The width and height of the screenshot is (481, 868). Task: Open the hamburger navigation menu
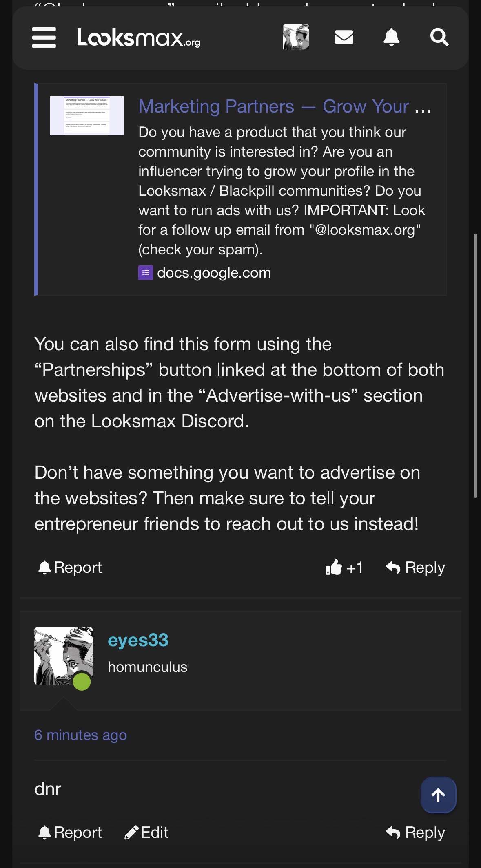[x=44, y=38]
